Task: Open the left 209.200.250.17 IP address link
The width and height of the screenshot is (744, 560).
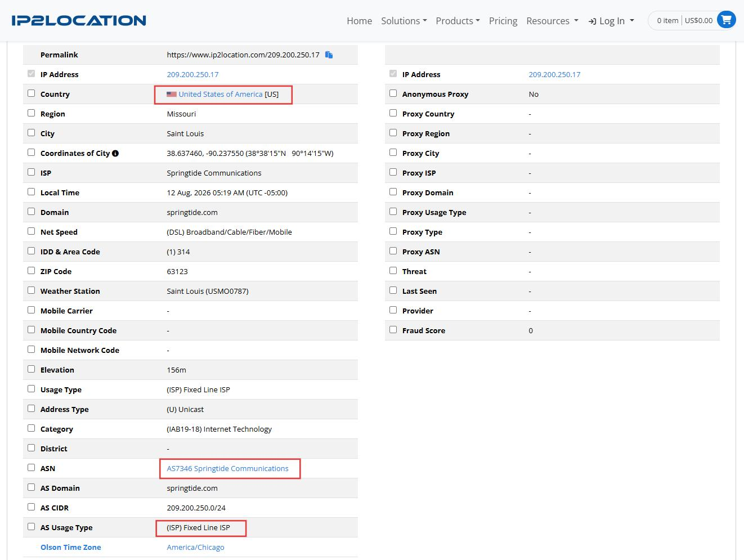Action: point(192,74)
